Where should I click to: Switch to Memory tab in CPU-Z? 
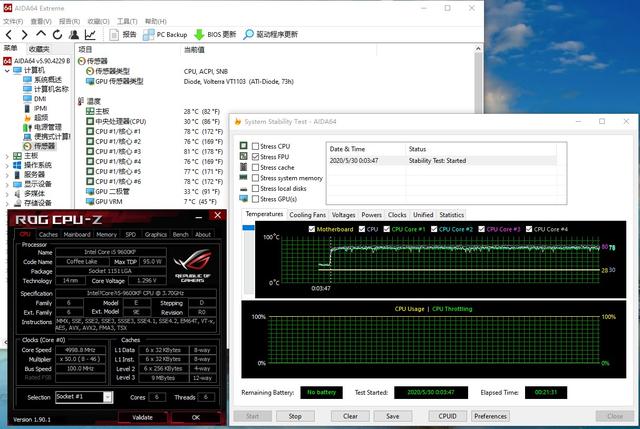[x=107, y=234]
